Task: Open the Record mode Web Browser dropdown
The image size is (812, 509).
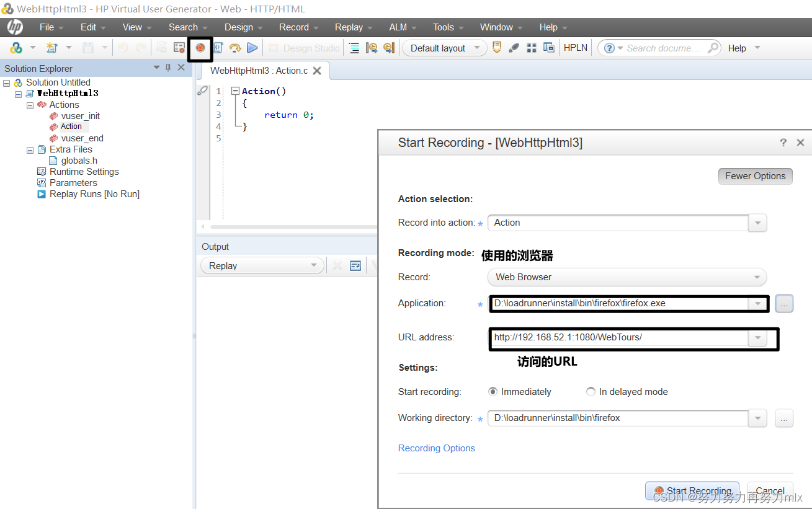Action: pyautogui.click(x=627, y=277)
